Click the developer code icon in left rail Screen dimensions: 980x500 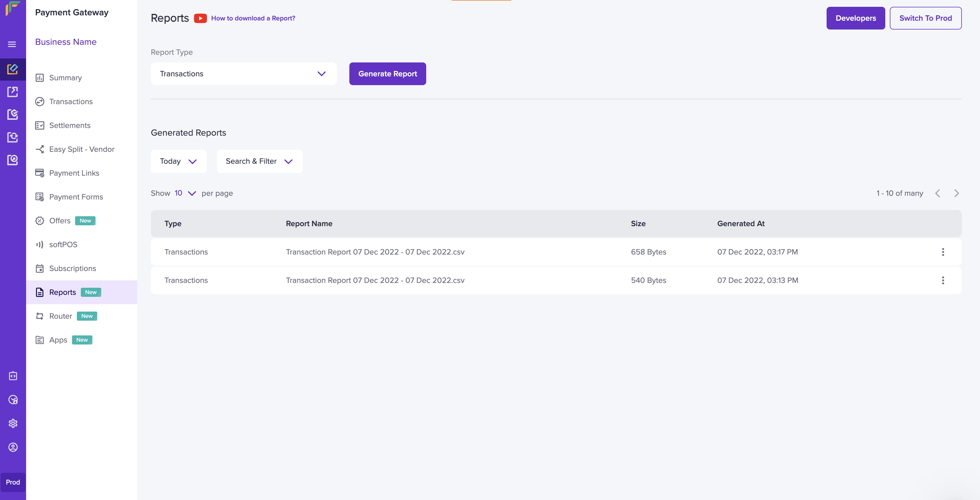13,376
